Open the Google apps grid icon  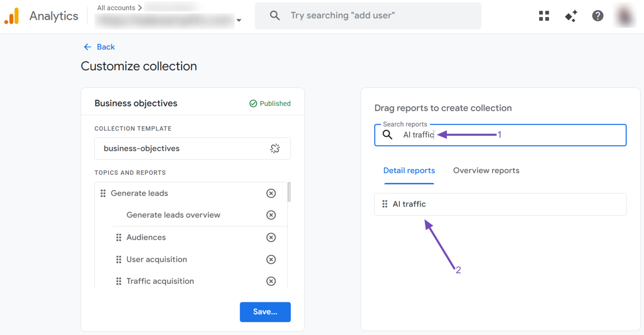pyautogui.click(x=544, y=15)
